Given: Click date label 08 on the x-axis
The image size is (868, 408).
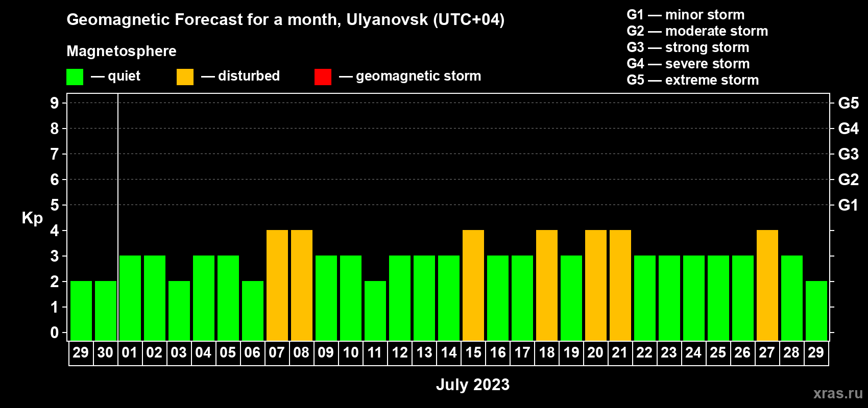Looking at the screenshot, I should coord(301,353).
